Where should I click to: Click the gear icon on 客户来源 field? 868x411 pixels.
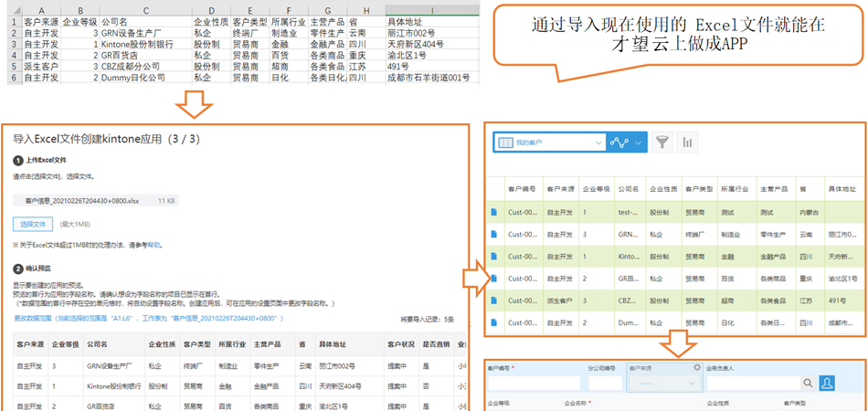coord(697,367)
